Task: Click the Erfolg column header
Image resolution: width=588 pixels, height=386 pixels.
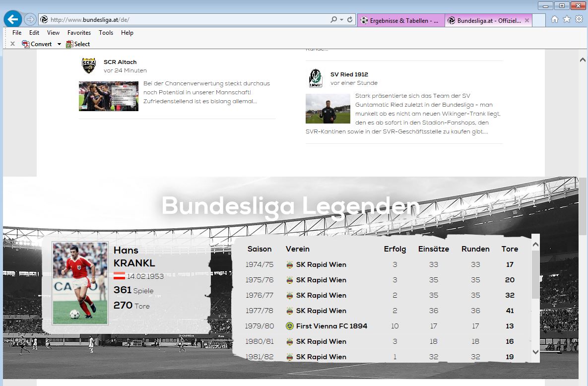Action: click(395, 249)
